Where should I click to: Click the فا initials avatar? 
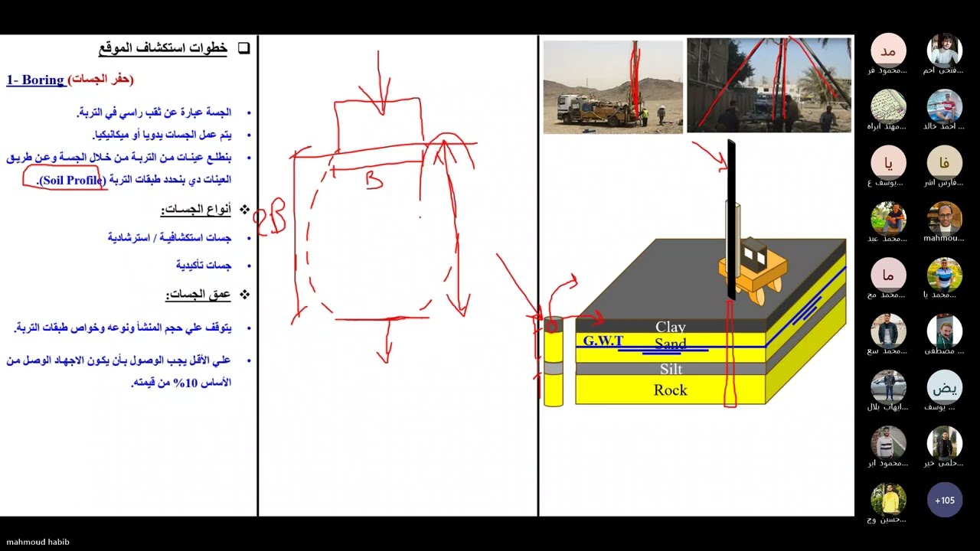point(945,162)
